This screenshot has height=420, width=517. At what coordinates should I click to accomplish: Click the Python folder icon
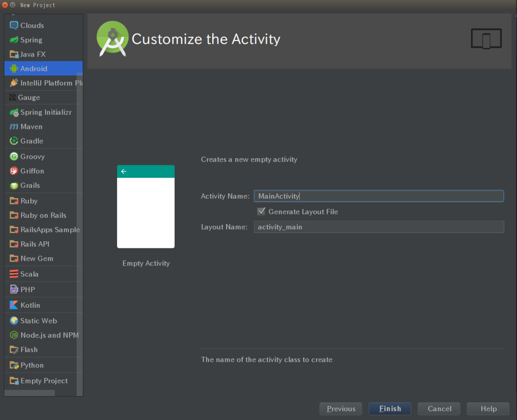(14, 365)
